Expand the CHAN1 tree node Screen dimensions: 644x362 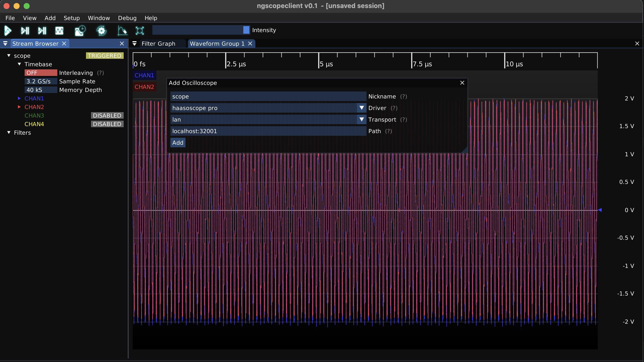point(19,99)
